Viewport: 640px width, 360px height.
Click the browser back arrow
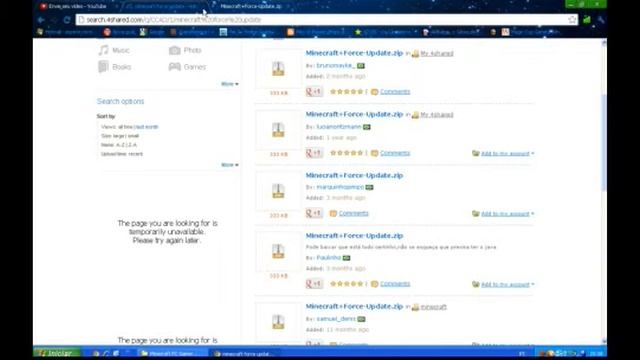pyautogui.click(x=41, y=20)
